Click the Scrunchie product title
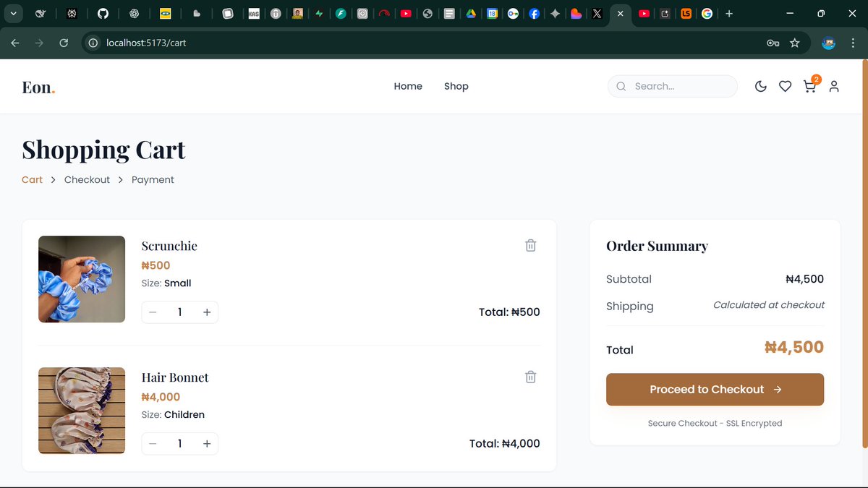The height and width of the screenshot is (488, 868). [x=169, y=246]
